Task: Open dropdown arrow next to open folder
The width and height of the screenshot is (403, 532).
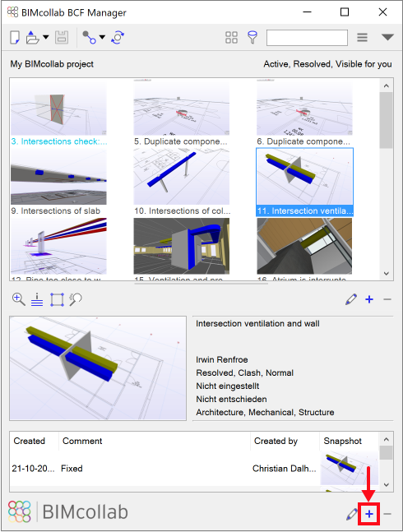Action: (46, 37)
